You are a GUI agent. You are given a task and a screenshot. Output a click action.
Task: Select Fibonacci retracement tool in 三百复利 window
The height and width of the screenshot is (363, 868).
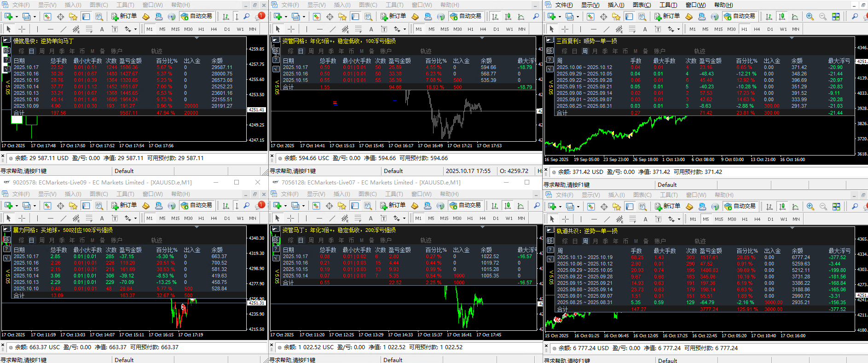(x=632, y=29)
